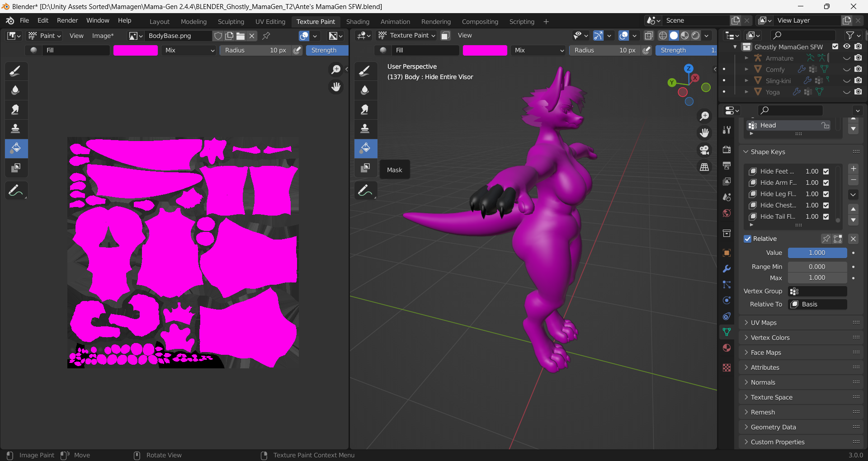Switch to the Shading workspace tab
The width and height of the screenshot is (868, 461).
[358, 22]
